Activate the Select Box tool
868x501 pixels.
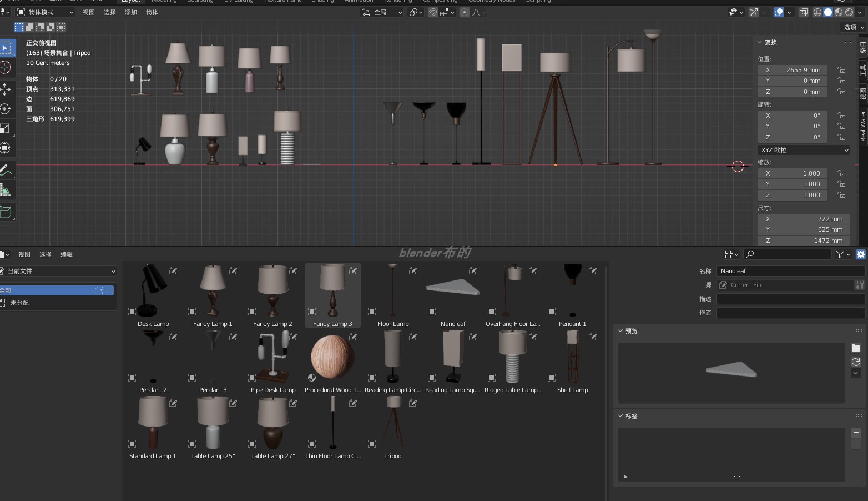click(6, 48)
